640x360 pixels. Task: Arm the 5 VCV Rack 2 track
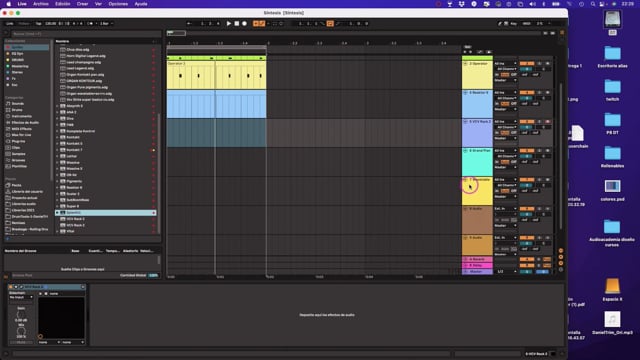[547, 122]
